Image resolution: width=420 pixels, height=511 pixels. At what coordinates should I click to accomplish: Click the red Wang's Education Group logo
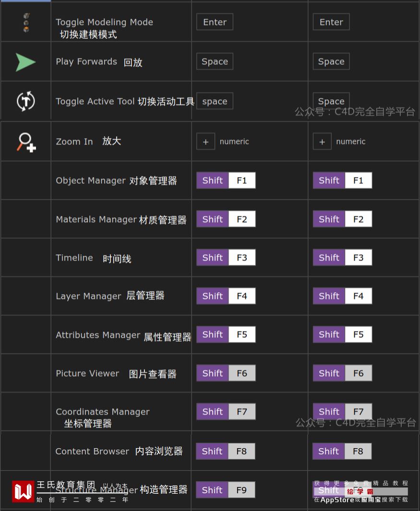click(23, 491)
